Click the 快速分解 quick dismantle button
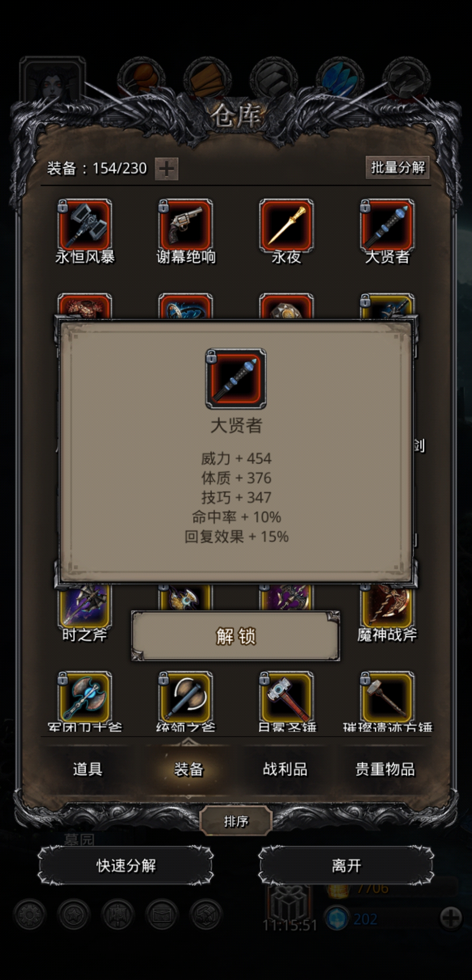This screenshot has width=472, height=980. [126, 866]
